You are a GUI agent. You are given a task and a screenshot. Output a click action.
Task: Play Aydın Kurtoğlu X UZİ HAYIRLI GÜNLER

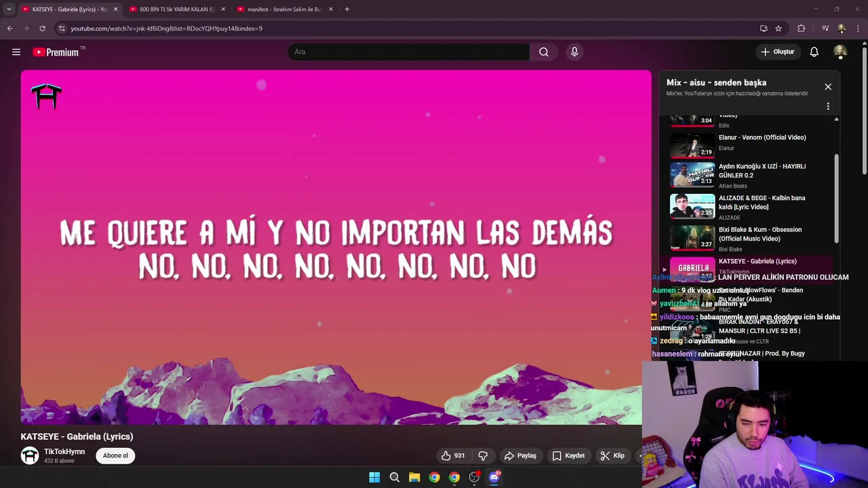click(x=749, y=175)
